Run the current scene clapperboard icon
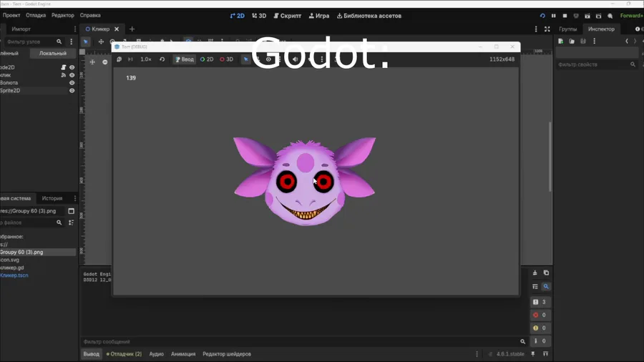 tap(587, 16)
